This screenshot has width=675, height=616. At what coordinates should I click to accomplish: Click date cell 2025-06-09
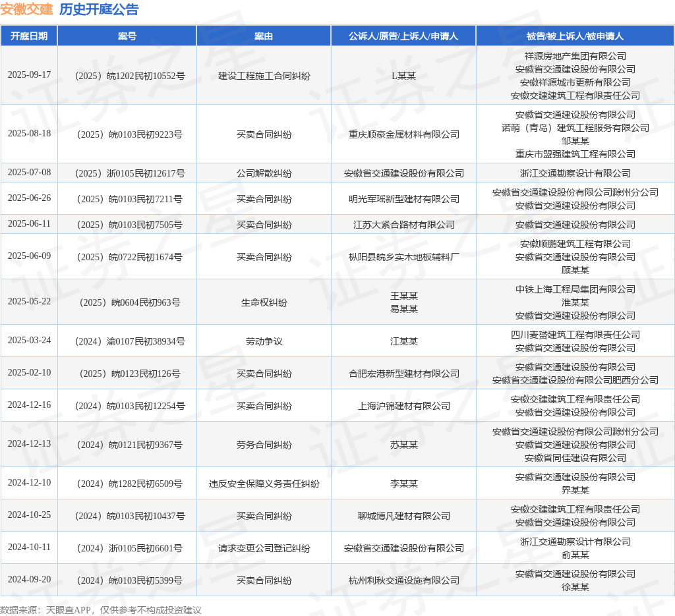point(29,256)
